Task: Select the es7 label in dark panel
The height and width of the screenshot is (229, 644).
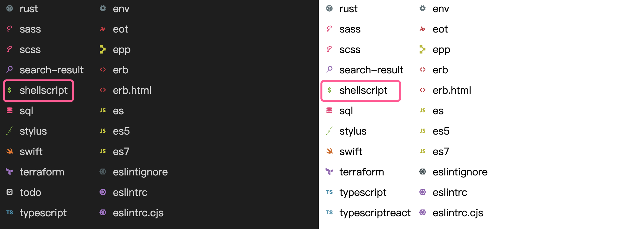Action: click(121, 151)
